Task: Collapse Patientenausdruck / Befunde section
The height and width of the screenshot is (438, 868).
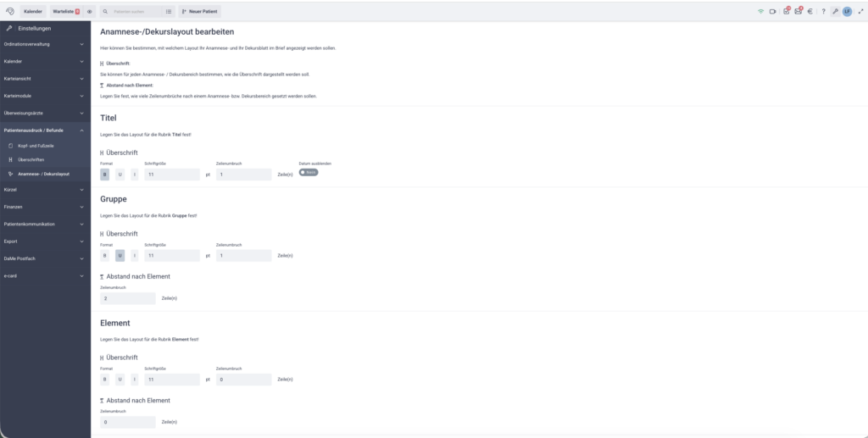Action: (x=45, y=130)
